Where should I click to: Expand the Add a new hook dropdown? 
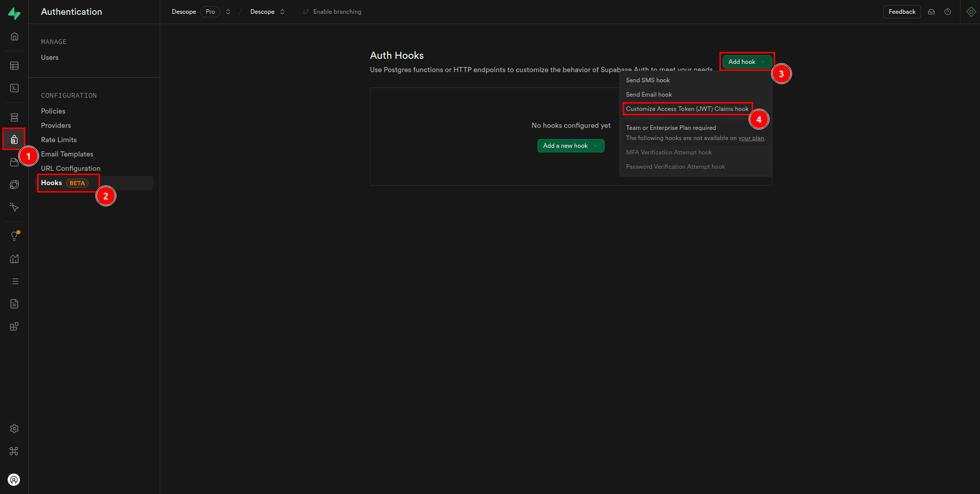point(570,146)
